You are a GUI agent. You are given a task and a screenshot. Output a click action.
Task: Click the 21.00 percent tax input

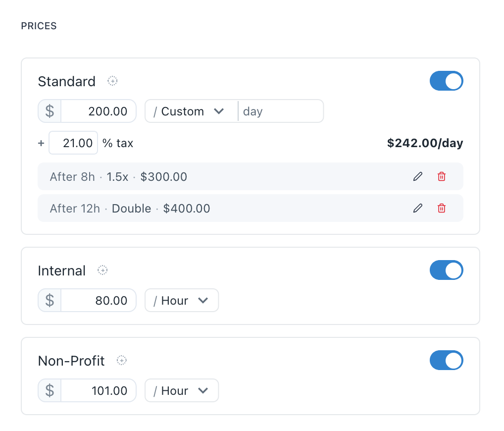tap(73, 143)
